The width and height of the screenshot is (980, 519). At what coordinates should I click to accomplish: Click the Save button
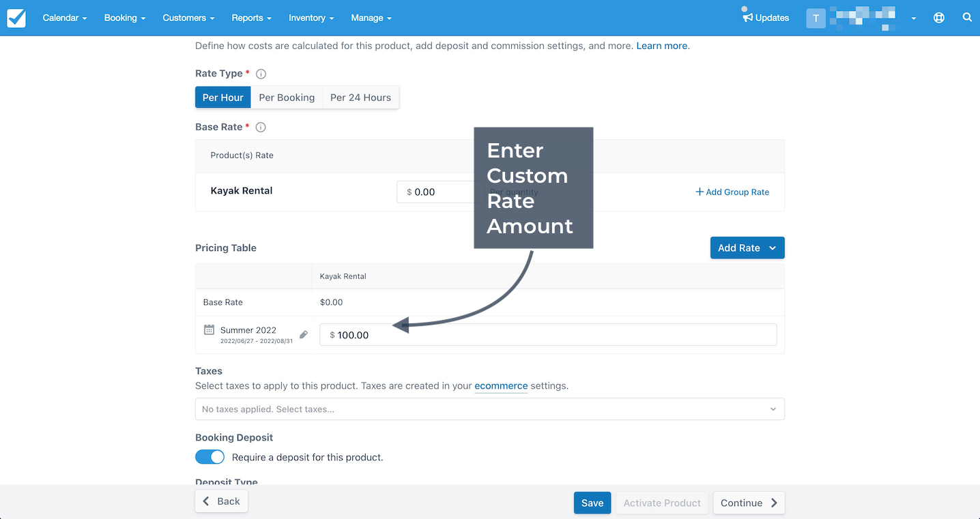pos(592,503)
